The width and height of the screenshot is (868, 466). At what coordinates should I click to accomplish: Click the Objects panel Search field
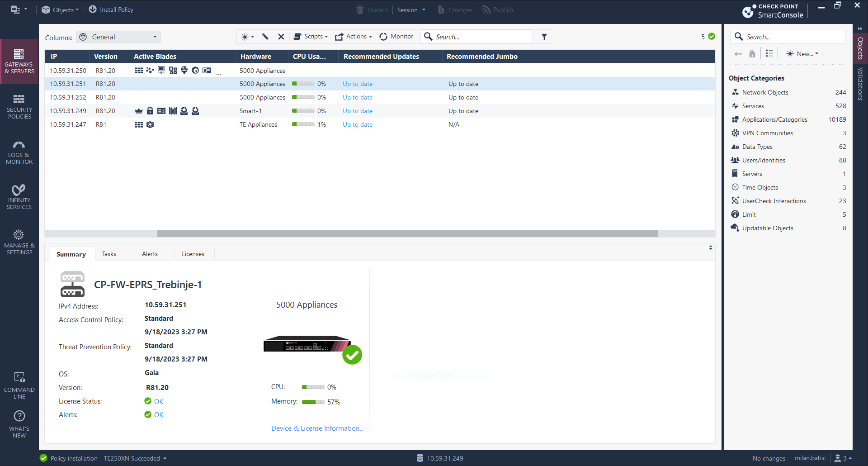[x=788, y=37]
